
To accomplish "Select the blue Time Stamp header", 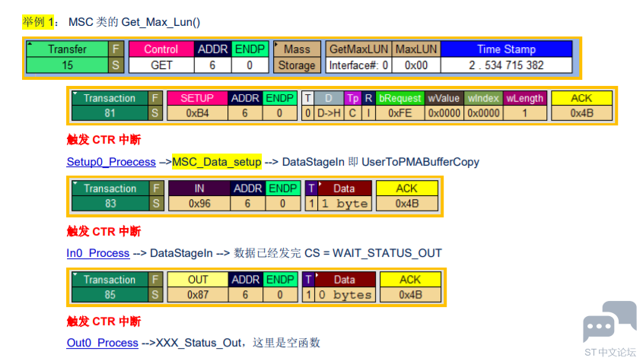I will [507, 49].
